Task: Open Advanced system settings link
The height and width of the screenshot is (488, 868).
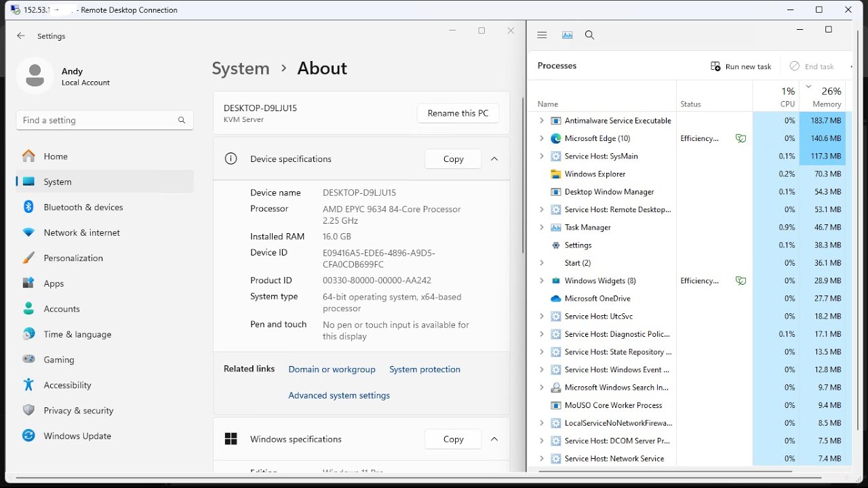Action: [339, 395]
